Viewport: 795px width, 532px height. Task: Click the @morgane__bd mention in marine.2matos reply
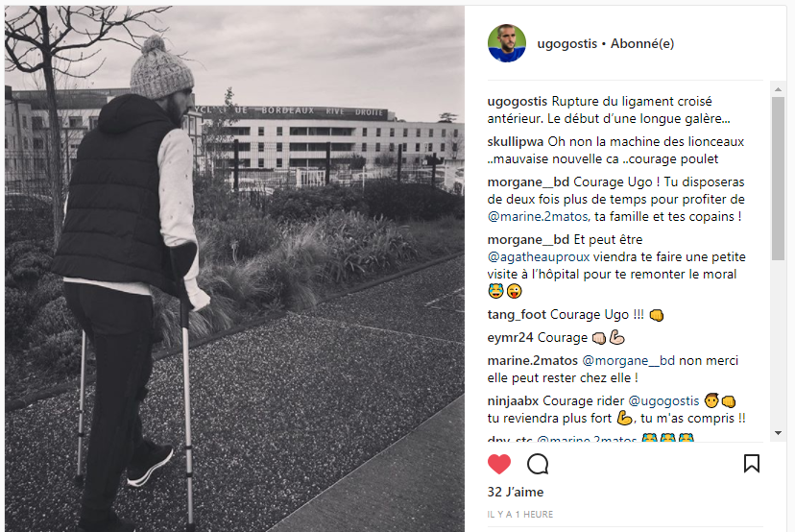coord(628,360)
